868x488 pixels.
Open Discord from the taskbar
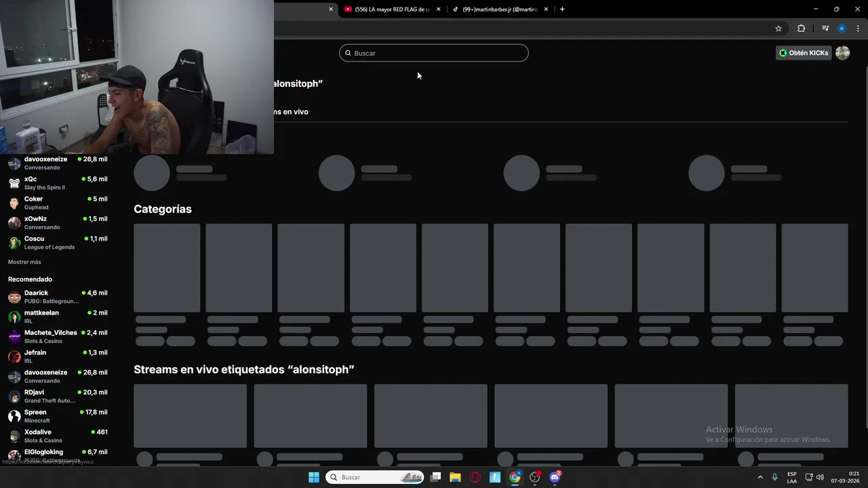(x=555, y=477)
